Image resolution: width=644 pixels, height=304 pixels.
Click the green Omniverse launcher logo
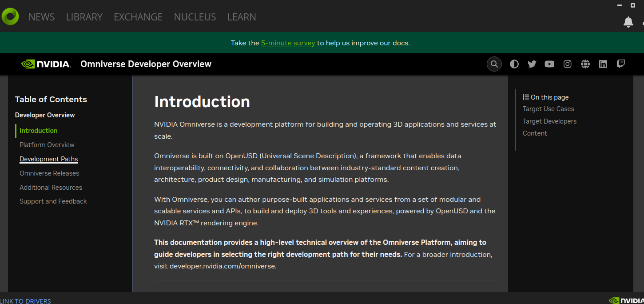click(10, 16)
